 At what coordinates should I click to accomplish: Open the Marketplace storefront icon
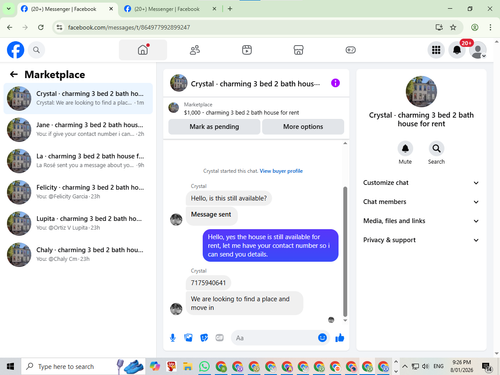coord(298,50)
